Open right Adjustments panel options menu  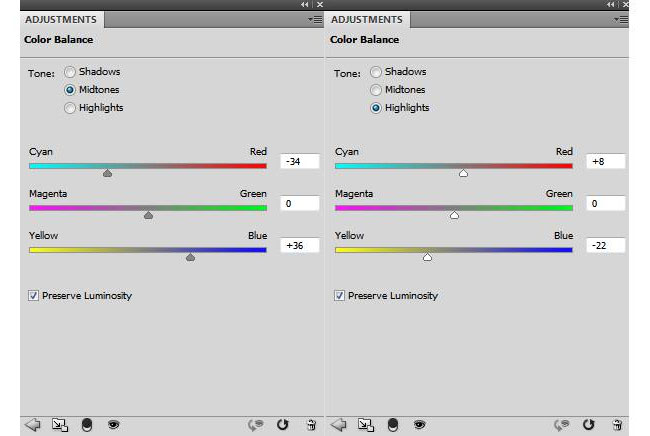tap(621, 19)
